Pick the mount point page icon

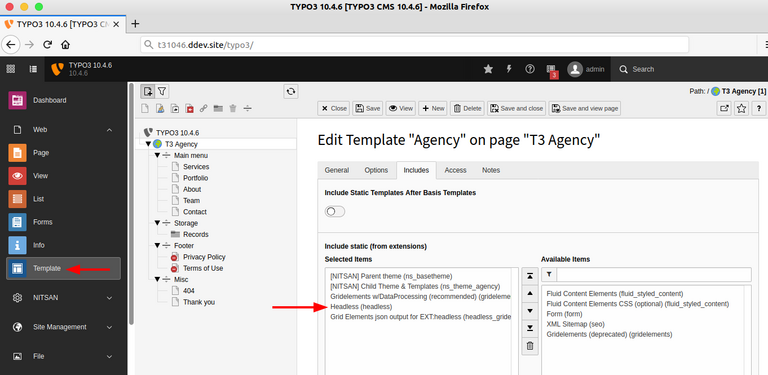pyautogui.click(x=189, y=109)
